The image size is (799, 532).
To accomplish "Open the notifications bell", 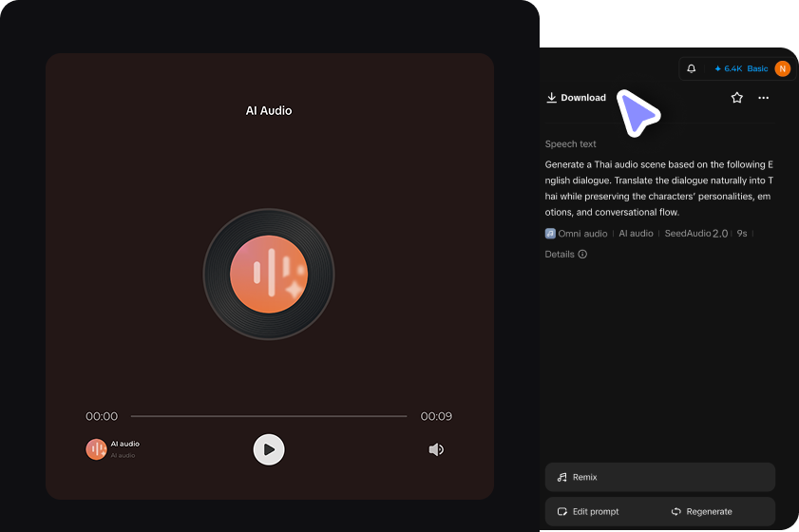I will [x=691, y=68].
